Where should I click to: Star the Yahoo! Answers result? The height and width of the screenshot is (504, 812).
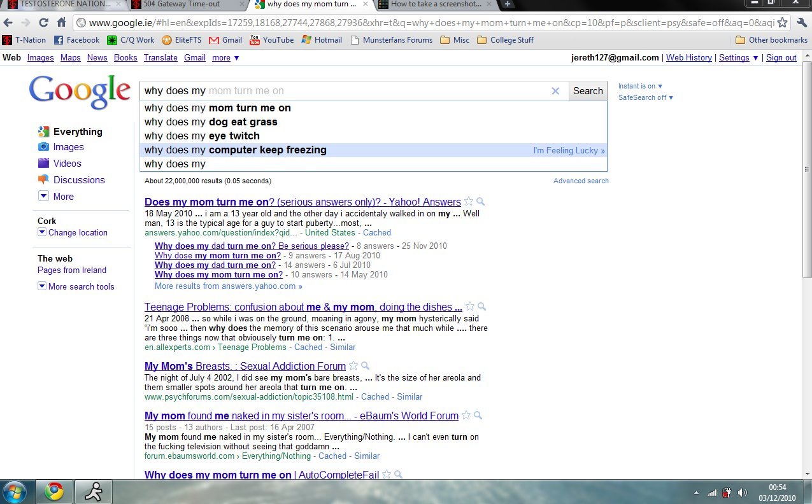(469, 202)
